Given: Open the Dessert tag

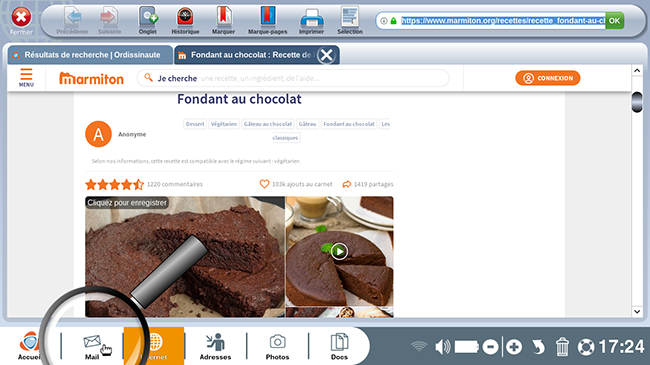Looking at the screenshot, I should pos(195,124).
